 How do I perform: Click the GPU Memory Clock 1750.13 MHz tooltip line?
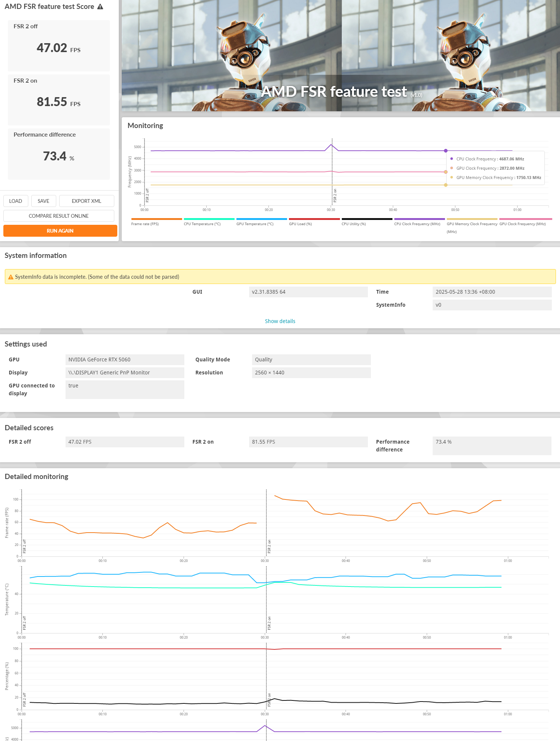pos(496,178)
